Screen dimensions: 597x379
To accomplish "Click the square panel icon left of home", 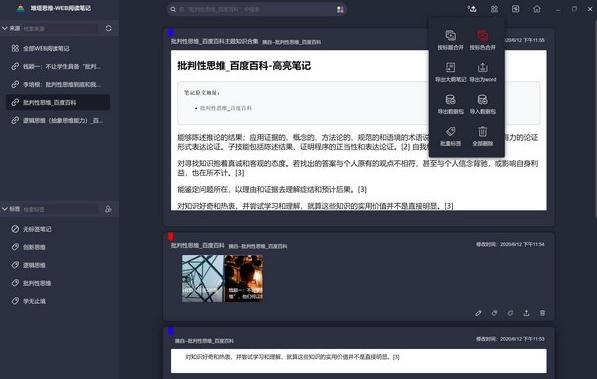I will click(516, 9).
